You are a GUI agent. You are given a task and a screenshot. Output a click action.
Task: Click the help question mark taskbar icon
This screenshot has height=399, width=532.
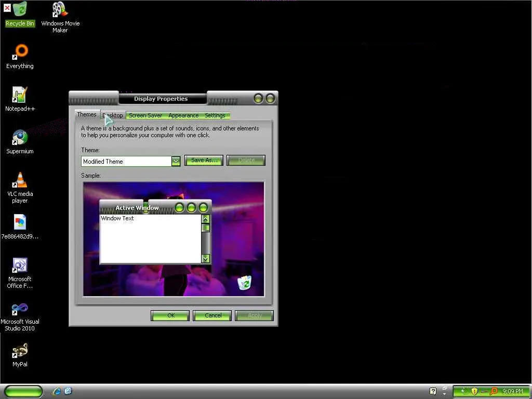pos(433,391)
